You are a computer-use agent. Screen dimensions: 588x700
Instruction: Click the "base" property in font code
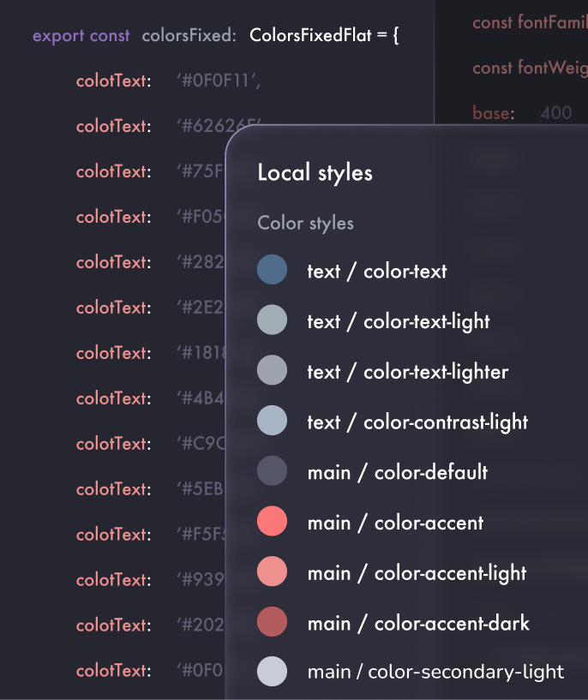(x=493, y=112)
